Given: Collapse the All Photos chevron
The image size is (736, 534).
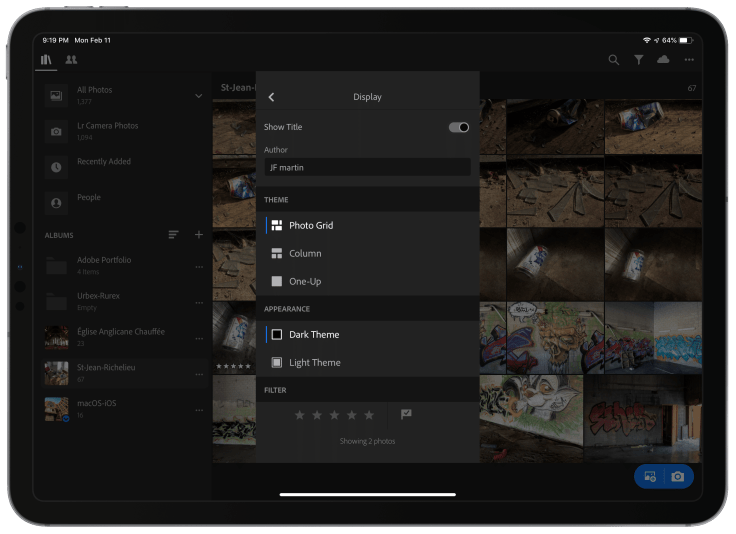Looking at the screenshot, I should tap(199, 96).
